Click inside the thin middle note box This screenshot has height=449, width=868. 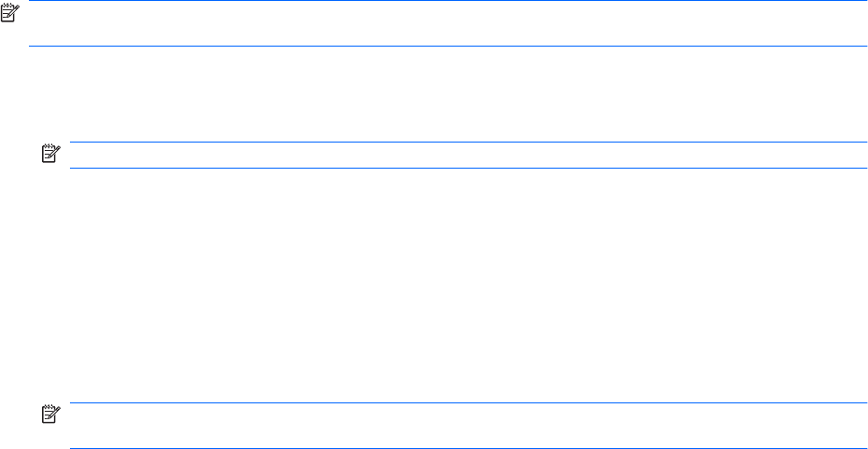tap(466, 155)
